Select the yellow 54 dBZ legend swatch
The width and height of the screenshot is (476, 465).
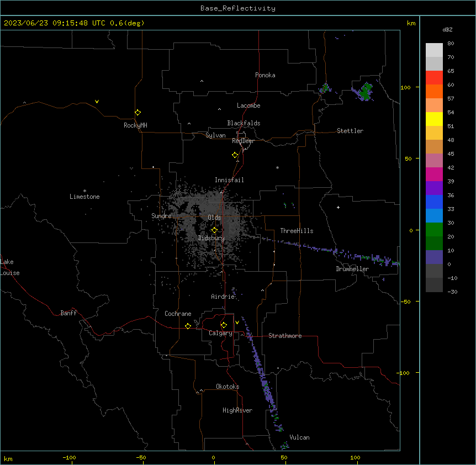coord(434,119)
